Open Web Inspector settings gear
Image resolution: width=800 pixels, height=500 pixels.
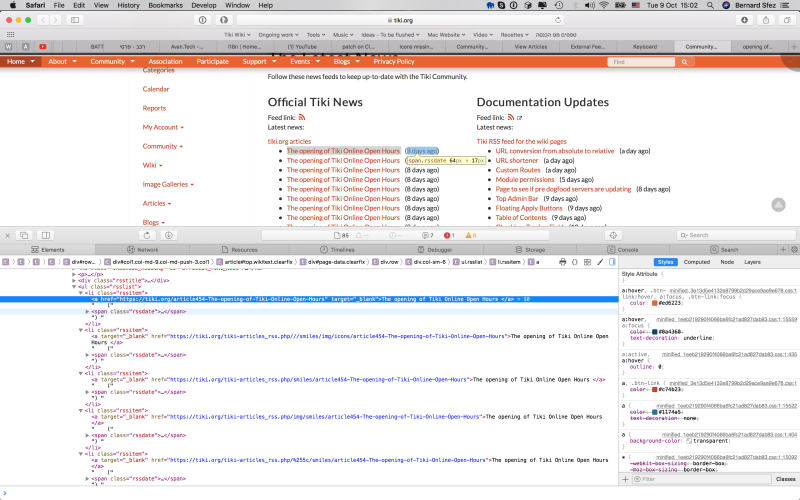(794, 249)
